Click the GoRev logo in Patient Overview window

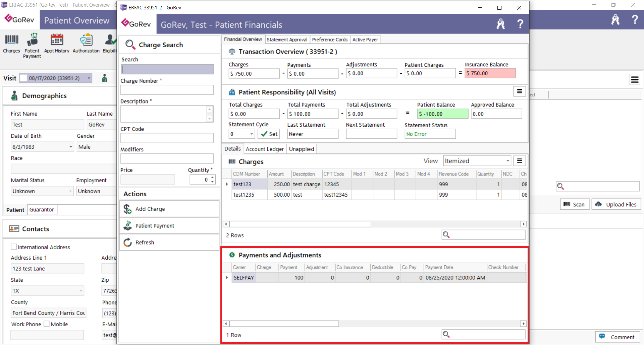[19, 19]
